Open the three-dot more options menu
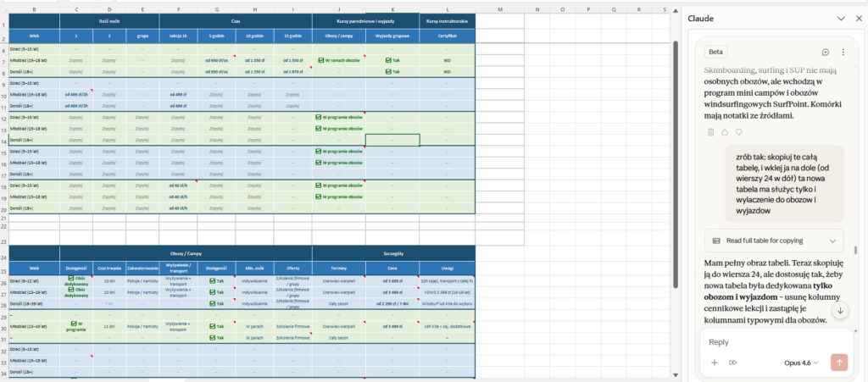The width and height of the screenshot is (868, 382). point(843,52)
